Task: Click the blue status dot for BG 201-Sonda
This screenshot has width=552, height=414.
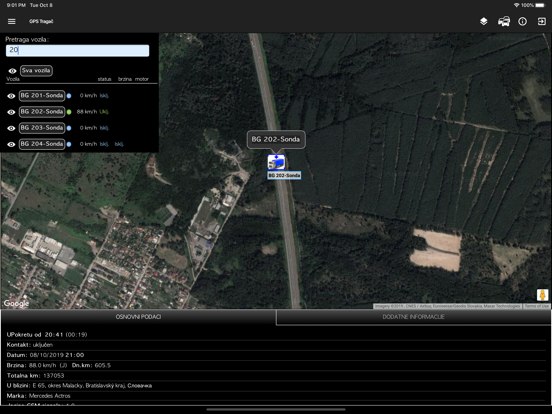Action: tap(69, 96)
